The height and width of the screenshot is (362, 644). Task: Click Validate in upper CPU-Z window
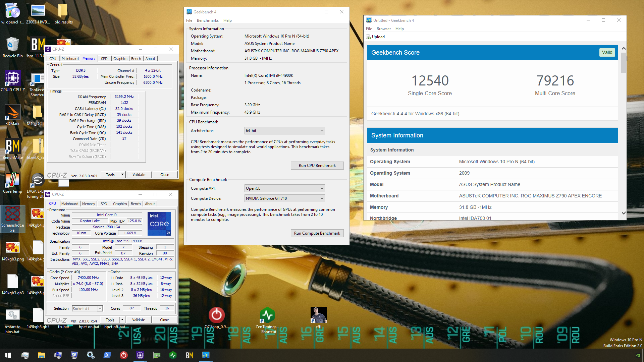pyautogui.click(x=139, y=175)
